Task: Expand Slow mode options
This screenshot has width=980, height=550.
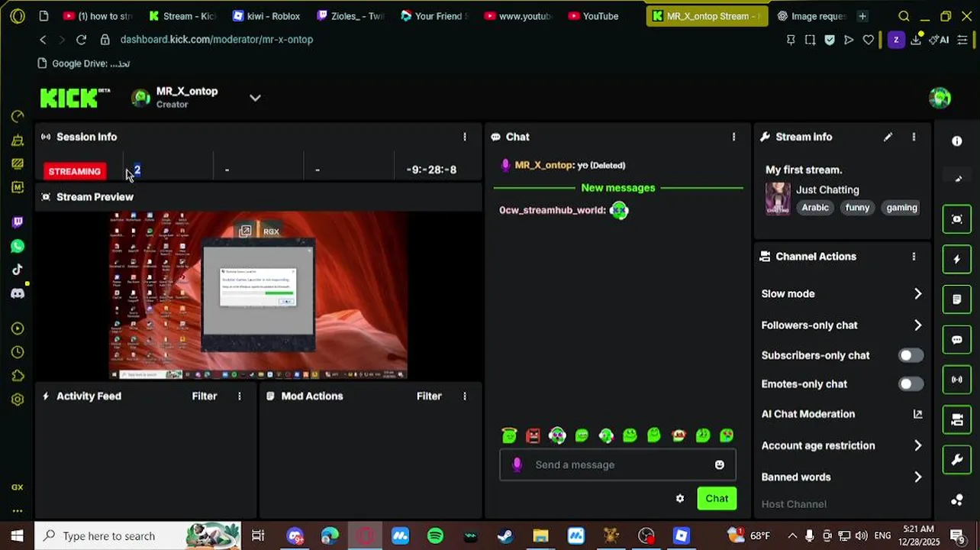Action: coord(917,293)
